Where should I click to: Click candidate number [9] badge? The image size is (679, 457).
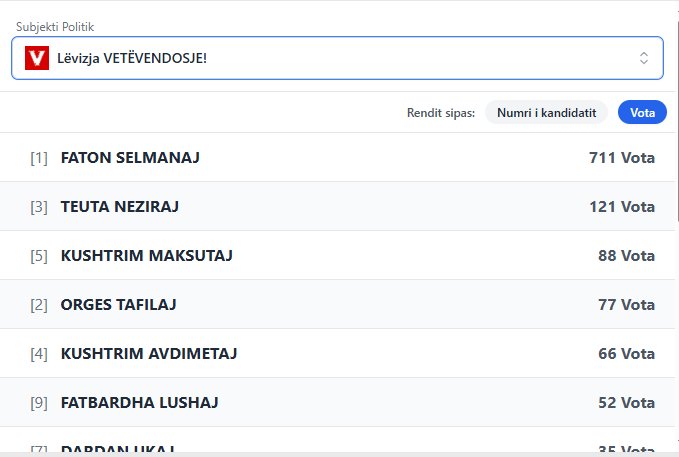(39, 402)
